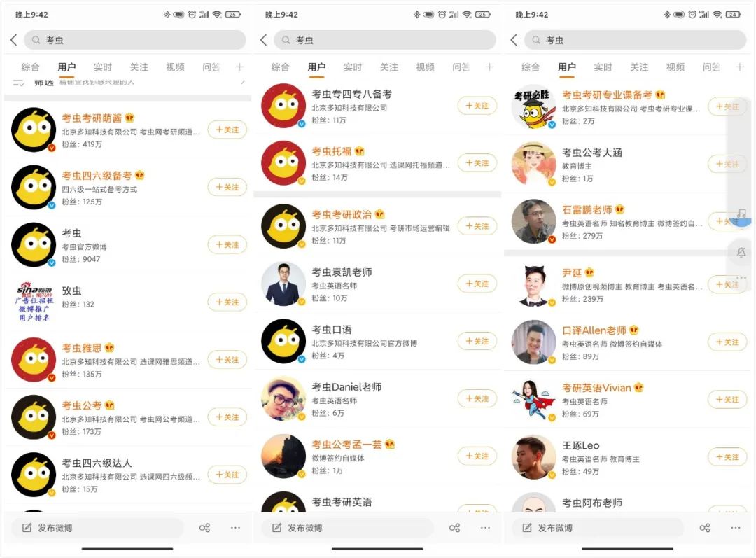Open three-dot more menu below 考虫阿布老师
Screen dimensions: 756x558
(x=735, y=528)
